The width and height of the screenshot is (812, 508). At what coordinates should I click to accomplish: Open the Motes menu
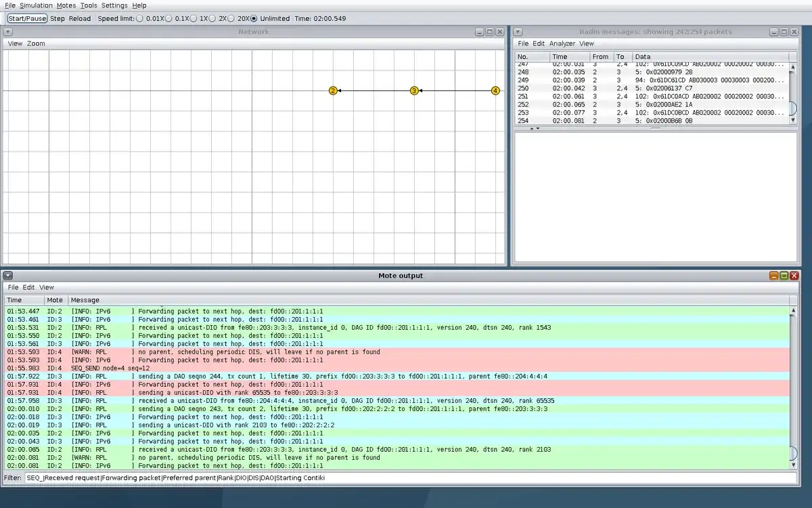click(x=66, y=5)
